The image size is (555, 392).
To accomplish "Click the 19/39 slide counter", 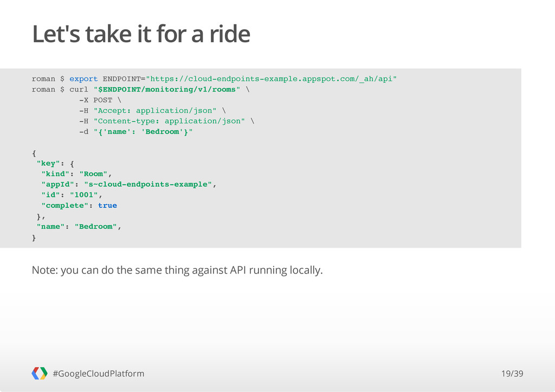I will pyautogui.click(x=512, y=374).
